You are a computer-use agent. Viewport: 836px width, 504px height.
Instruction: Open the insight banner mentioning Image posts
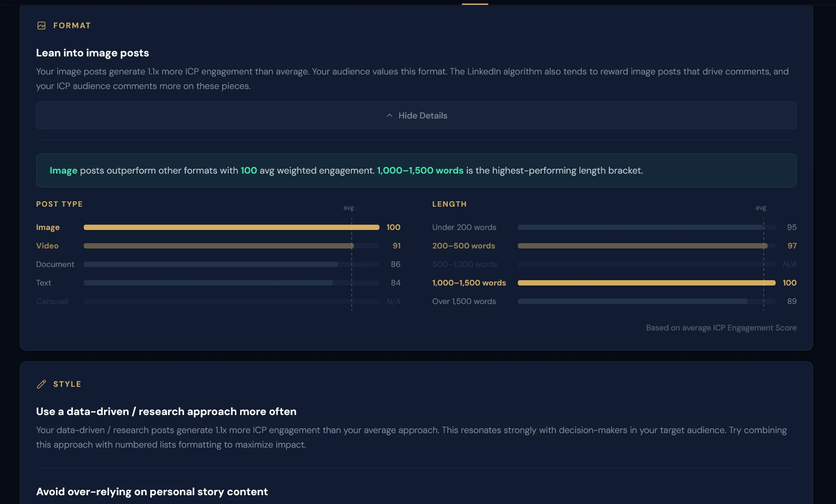(416, 170)
